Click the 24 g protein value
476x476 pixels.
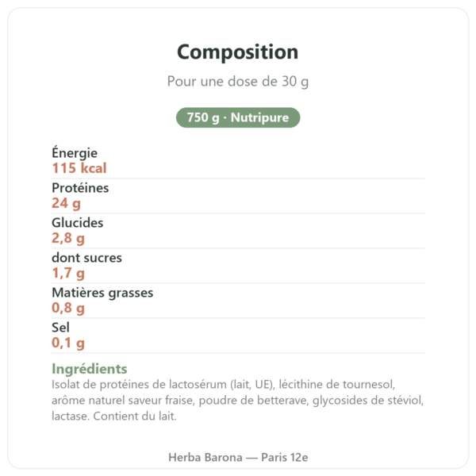(x=66, y=203)
